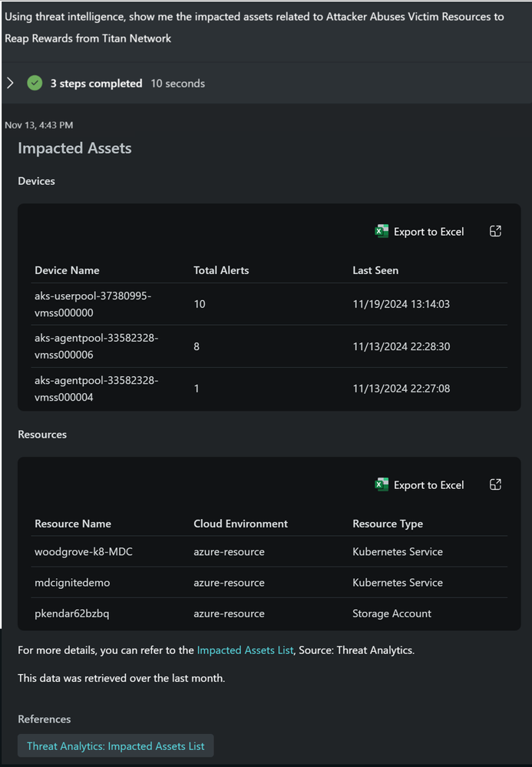This screenshot has width=532, height=767.
Task: Select the Cloud Environment column header
Action: pyautogui.click(x=240, y=524)
